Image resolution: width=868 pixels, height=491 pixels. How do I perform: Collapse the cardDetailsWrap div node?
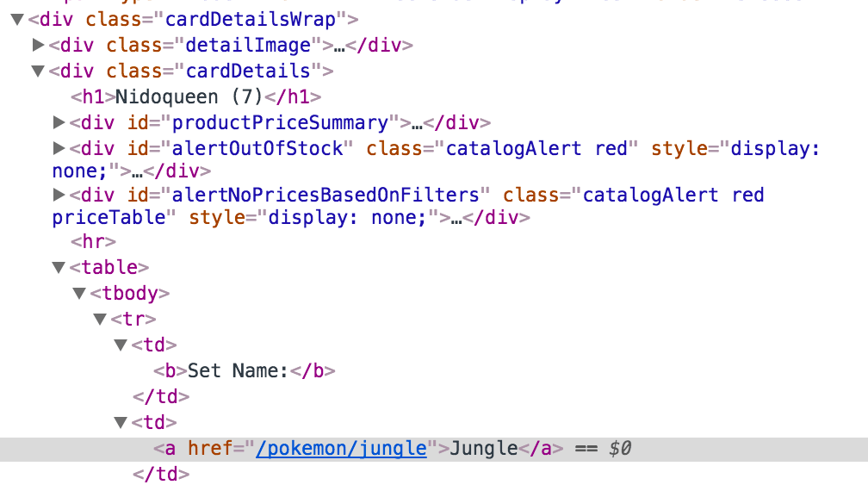pos(17,20)
